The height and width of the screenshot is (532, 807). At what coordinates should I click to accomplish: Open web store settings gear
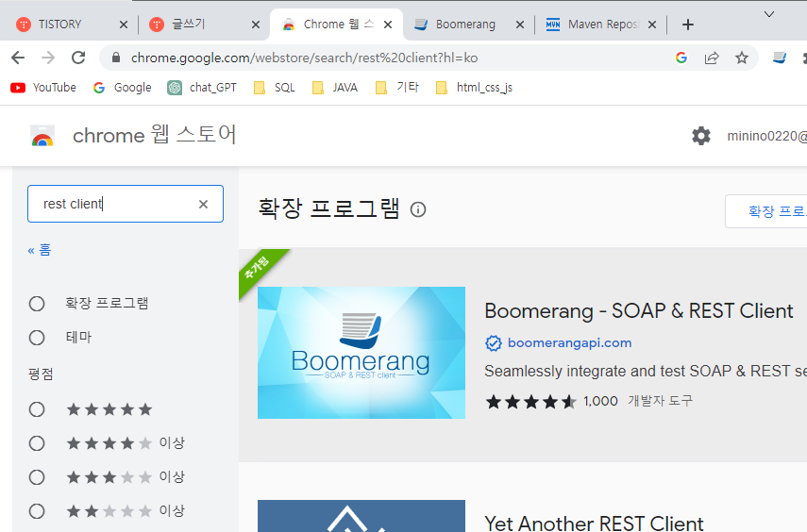(x=701, y=136)
